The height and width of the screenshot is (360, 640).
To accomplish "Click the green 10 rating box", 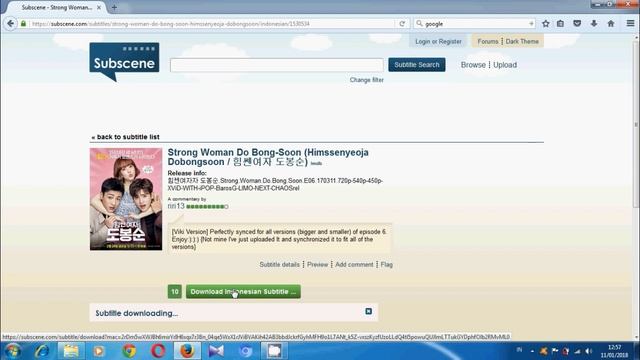I will [175, 291].
